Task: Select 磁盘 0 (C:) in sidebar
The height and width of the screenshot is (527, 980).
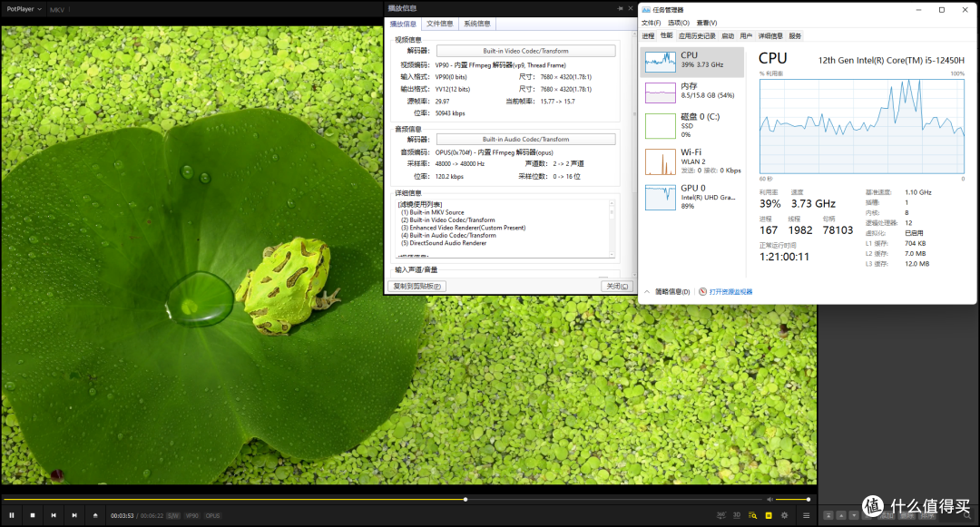Action: [x=692, y=125]
